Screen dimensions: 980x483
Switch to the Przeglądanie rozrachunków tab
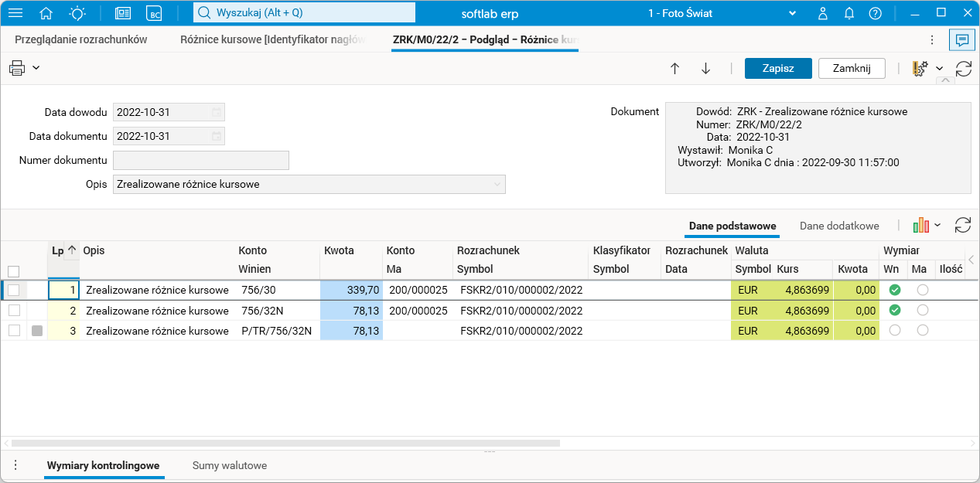81,39
